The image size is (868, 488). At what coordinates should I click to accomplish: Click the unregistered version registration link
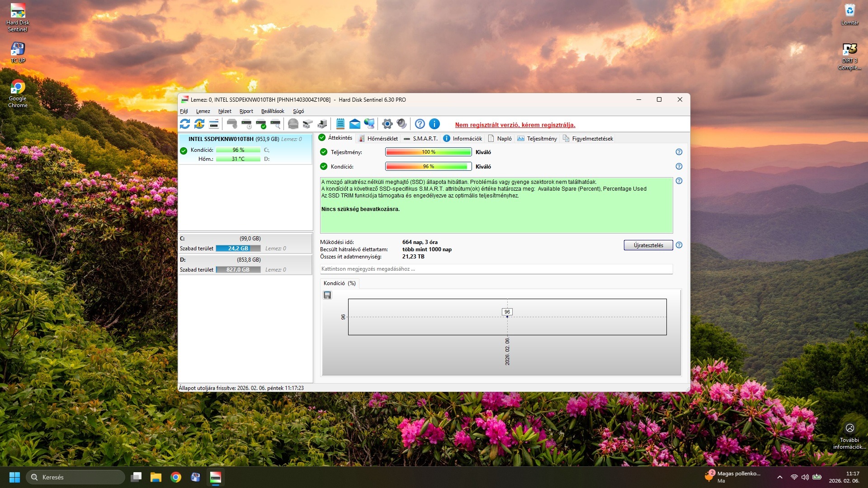point(515,125)
